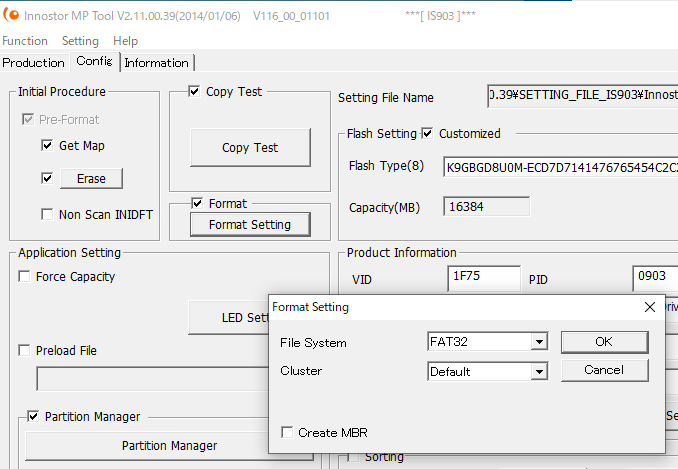Confirm format settings with OK
This screenshot has height=469, width=678.
point(604,342)
